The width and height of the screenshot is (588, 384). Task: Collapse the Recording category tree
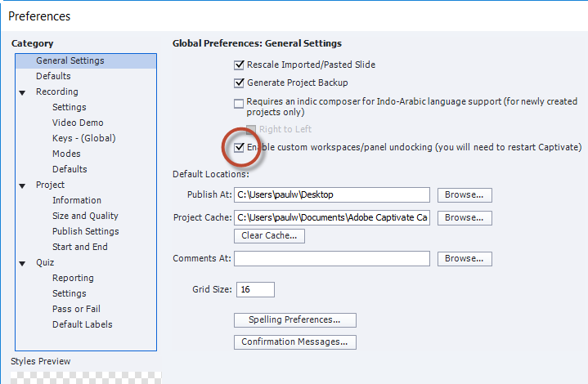(22, 92)
